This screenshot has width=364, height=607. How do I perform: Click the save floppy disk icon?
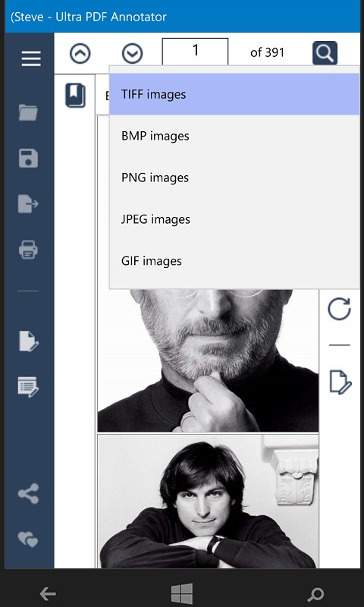point(28,158)
